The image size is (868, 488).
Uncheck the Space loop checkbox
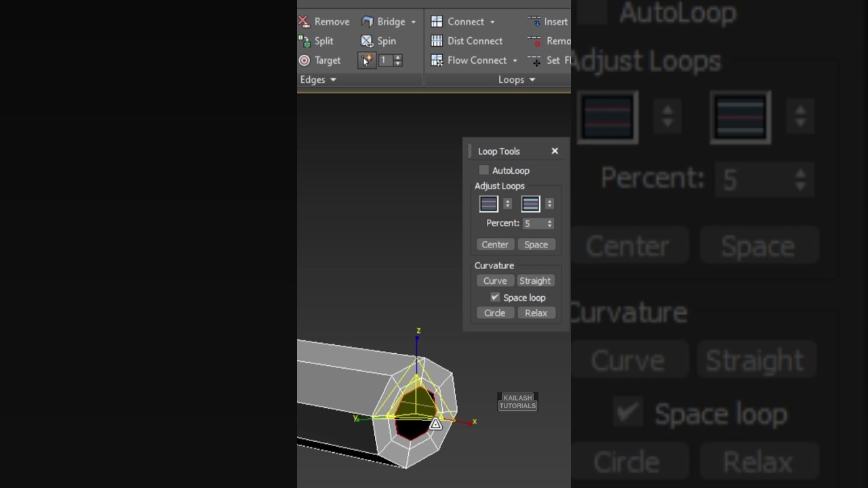tap(495, 298)
